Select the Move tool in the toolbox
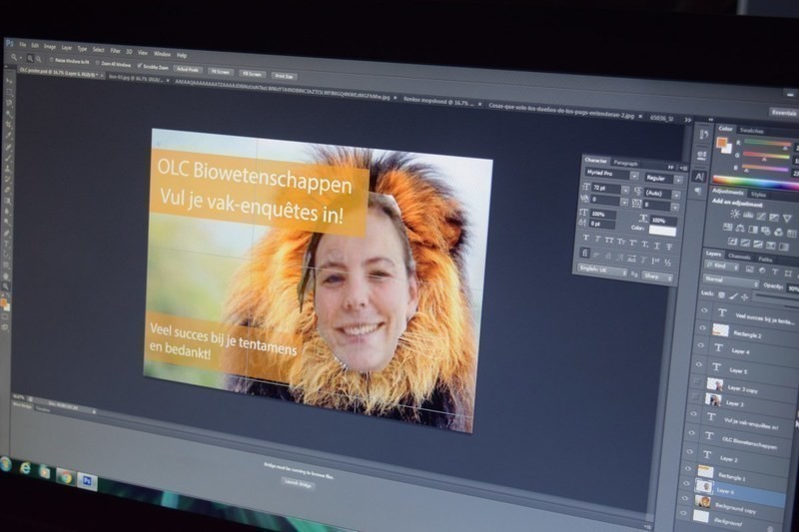Viewport: 799px width, 532px height. (x=9, y=81)
